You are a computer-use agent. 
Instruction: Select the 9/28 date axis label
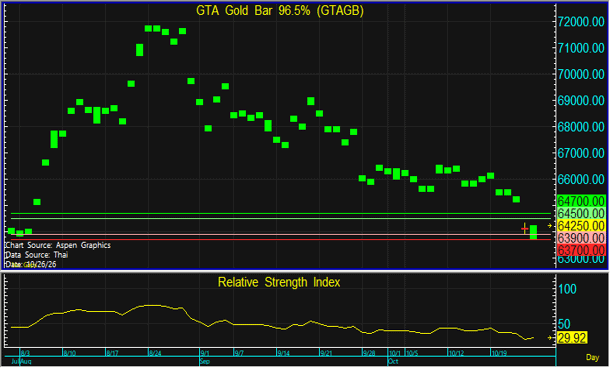tap(369, 353)
